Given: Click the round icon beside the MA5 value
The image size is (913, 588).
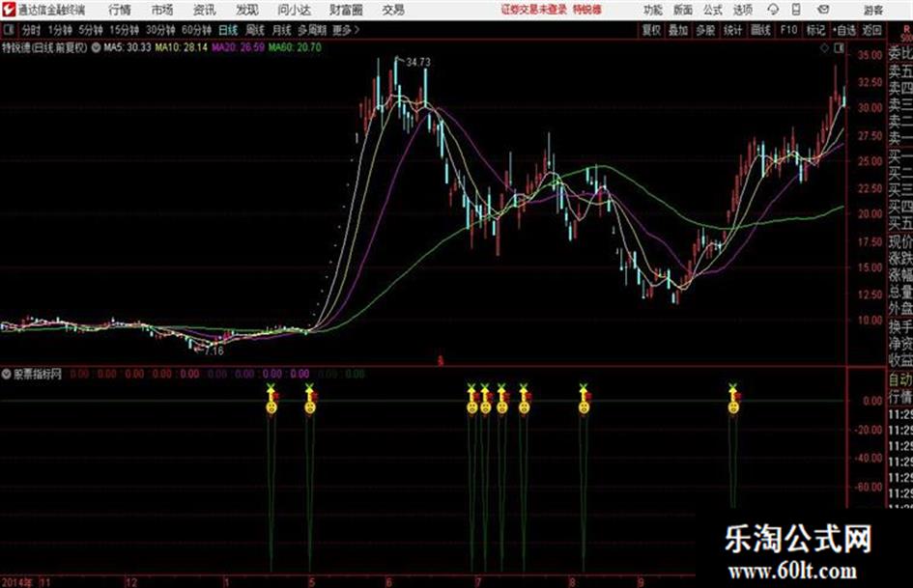Looking at the screenshot, I should (x=96, y=47).
